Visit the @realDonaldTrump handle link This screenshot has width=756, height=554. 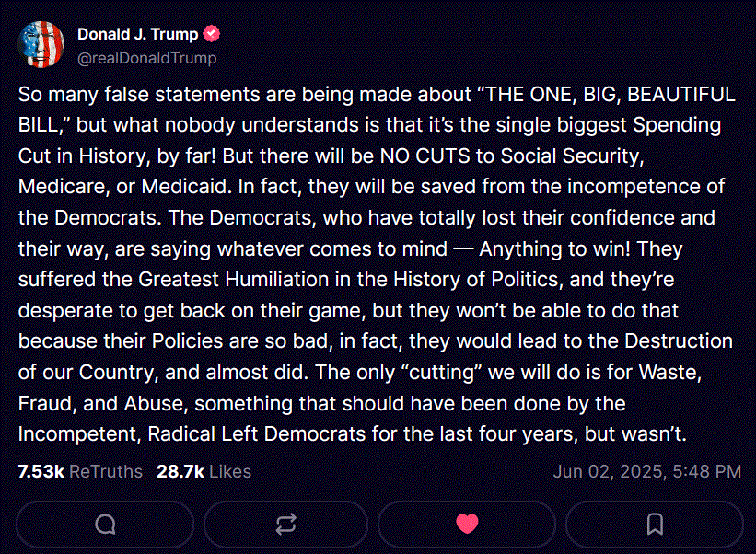[147, 58]
